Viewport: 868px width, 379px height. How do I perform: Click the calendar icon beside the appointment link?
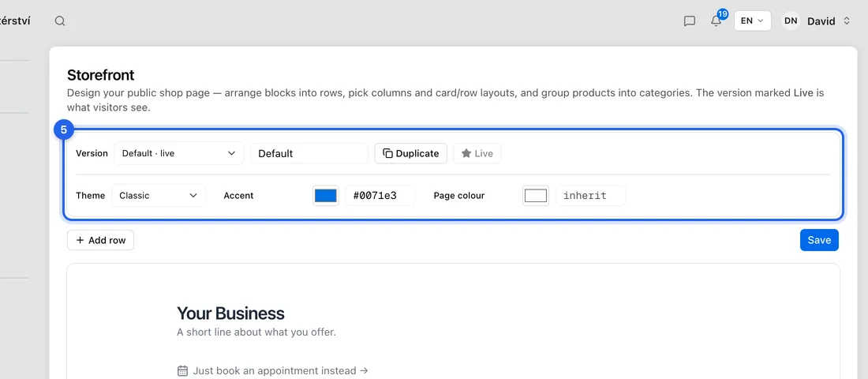(183, 370)
